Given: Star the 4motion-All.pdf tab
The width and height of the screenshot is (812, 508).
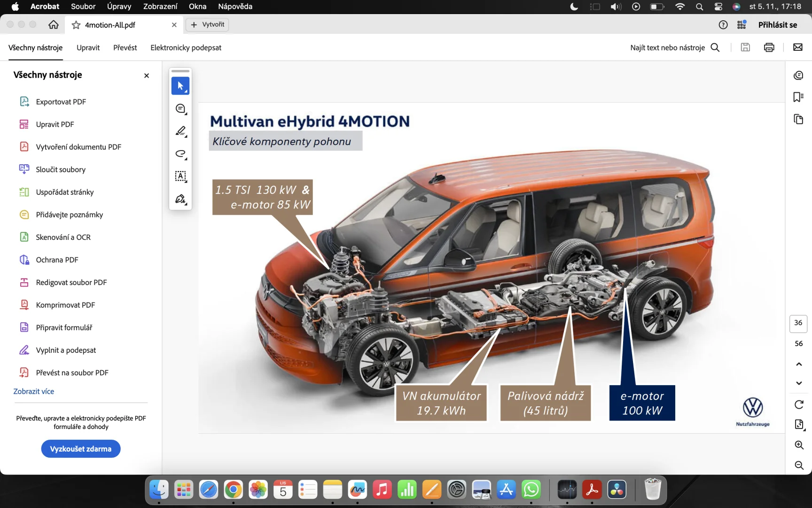Looking at the screenshot, I should coord(76,25).
